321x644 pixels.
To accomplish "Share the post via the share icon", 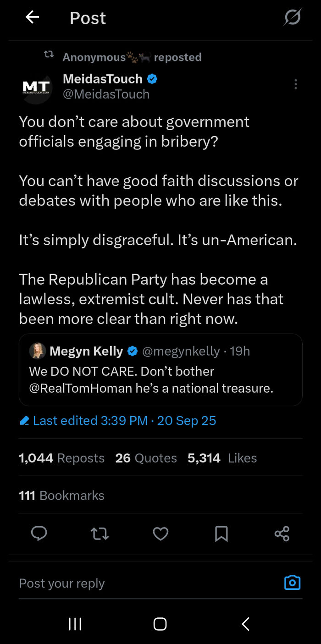I will coord(282,534).
